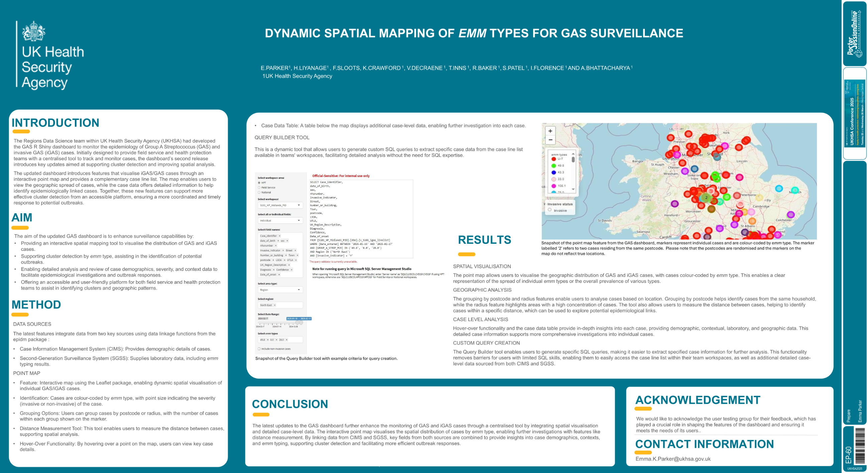Click the poster title about EMM types

click(474, 33)
